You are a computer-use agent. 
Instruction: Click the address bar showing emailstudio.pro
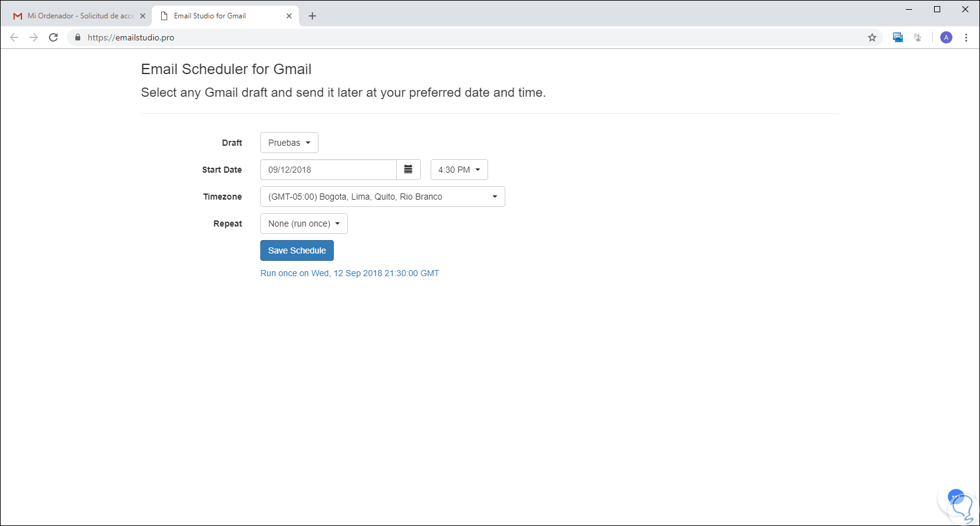point(429,37)
